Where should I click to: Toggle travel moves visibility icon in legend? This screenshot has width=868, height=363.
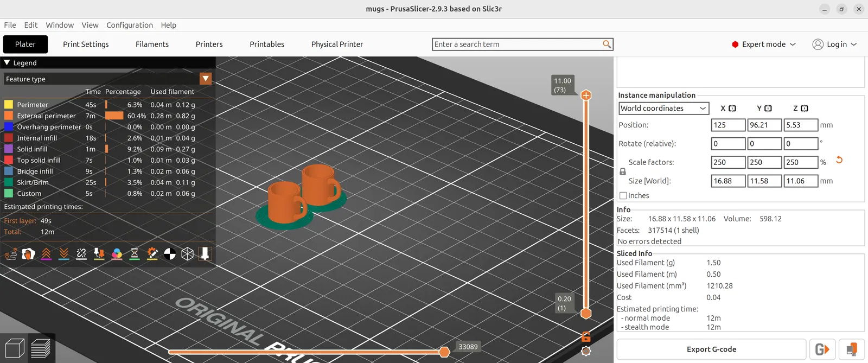11,254
